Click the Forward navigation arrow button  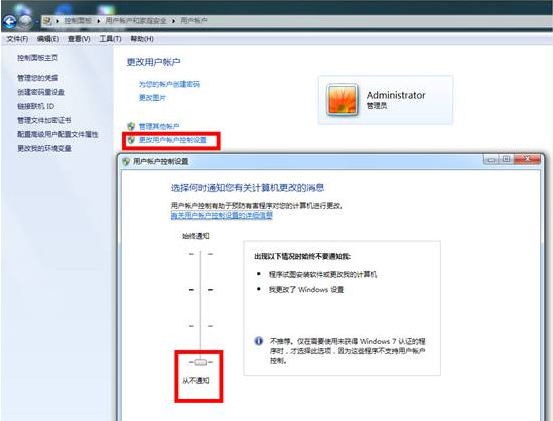coord(25,22)
